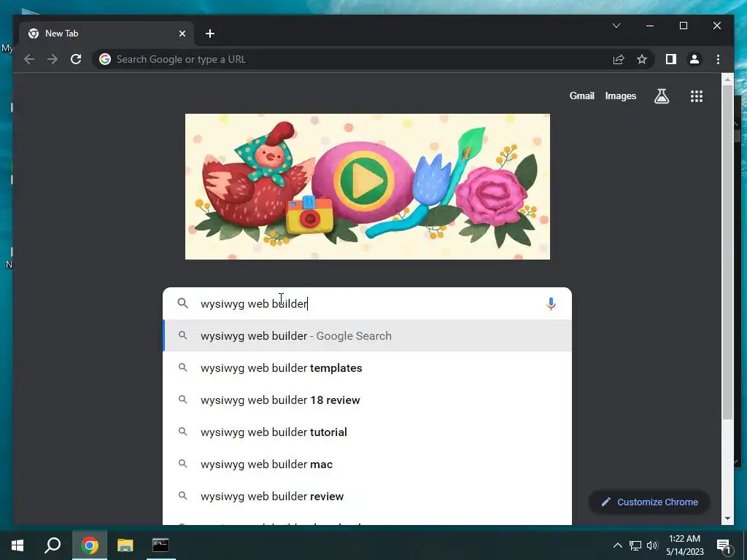Bookmark this tab with the star icon
The image size is (747, 560).
[x=642, y=59]
